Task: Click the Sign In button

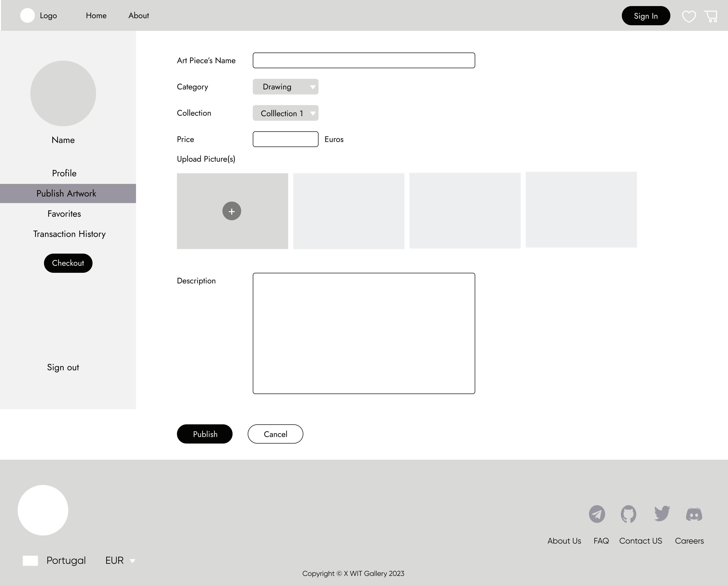Action: pyautogui.click(x=646, y=16)
